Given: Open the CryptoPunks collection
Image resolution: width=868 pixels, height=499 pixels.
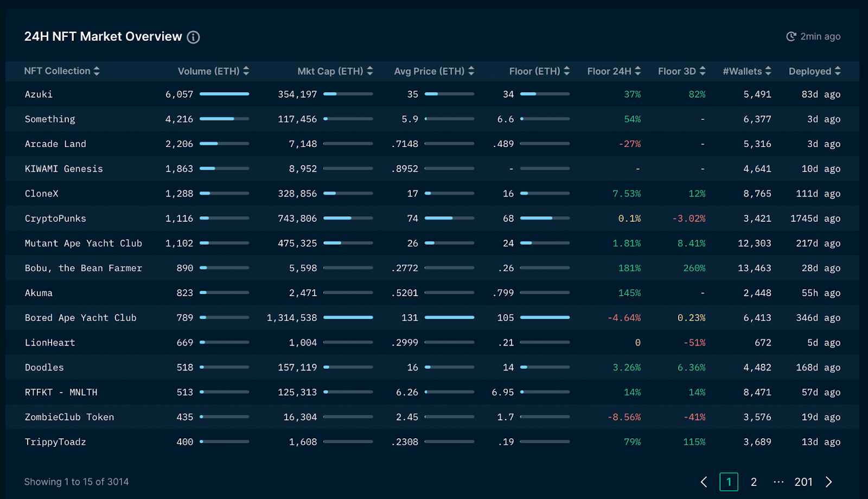Looking at the screenshot, I should coord(55,219).
